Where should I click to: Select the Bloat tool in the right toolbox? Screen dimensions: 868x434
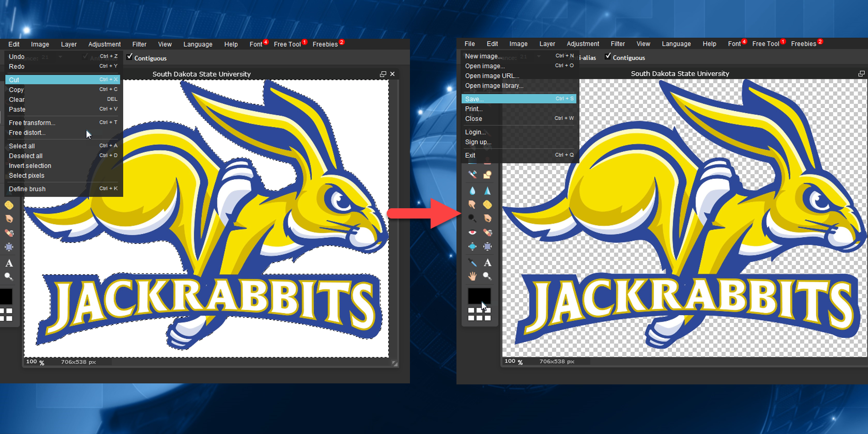pyautogui.click(x=472, y=246)
